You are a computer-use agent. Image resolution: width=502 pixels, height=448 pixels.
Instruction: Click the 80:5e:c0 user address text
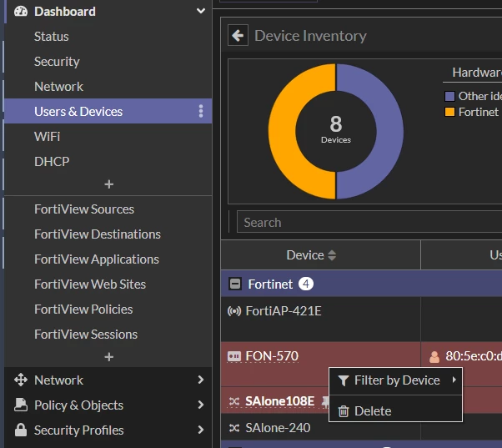point(474,355)
